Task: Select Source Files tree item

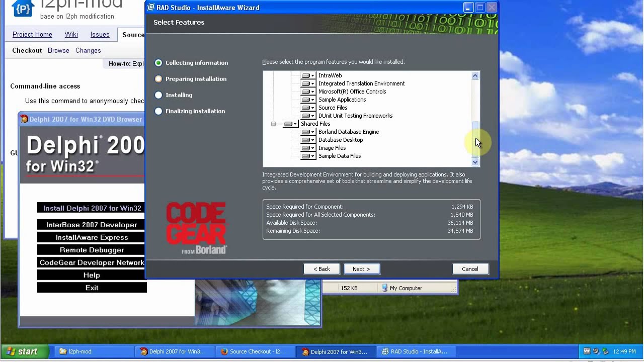Action: pyautogui.click(x=333, y=108)
